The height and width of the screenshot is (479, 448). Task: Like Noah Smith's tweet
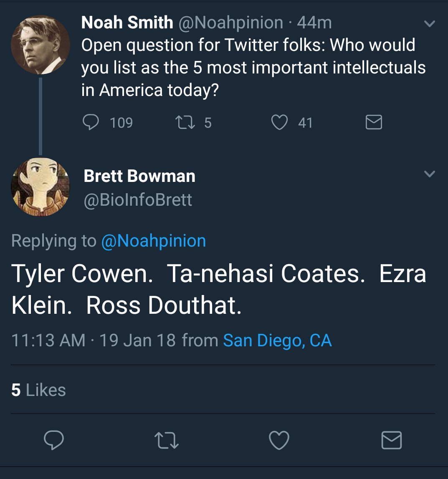coord(279,122)
